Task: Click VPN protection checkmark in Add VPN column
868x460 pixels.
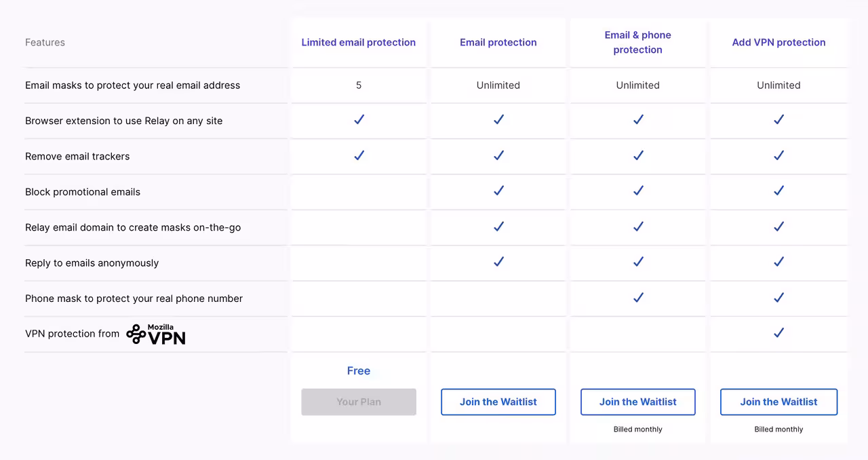Action: point(778,333)
